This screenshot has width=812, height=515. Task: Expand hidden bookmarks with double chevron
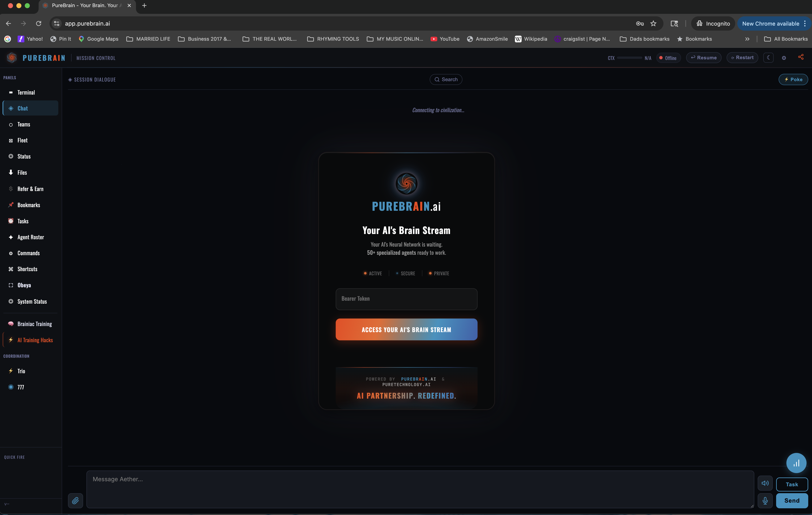pos(747,39)
